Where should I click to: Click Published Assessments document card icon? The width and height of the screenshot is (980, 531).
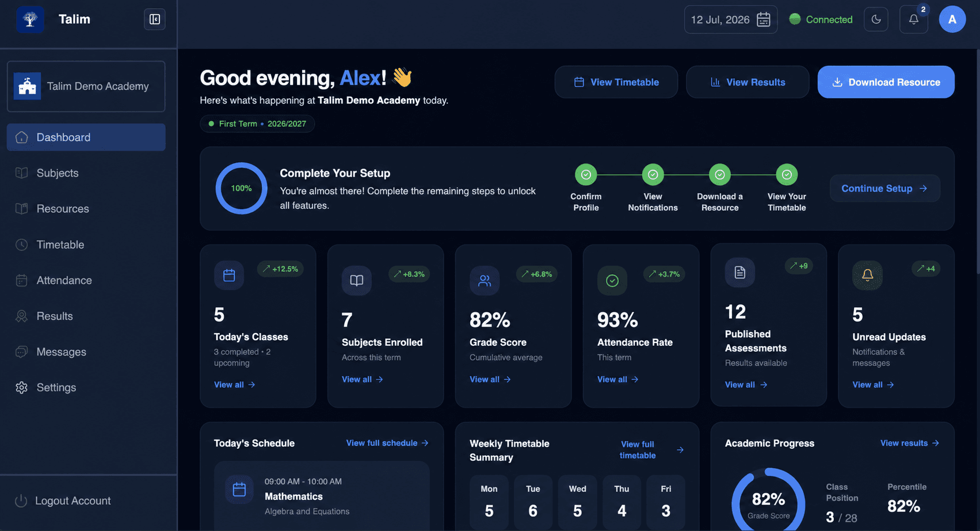click(x=740, y=272)
